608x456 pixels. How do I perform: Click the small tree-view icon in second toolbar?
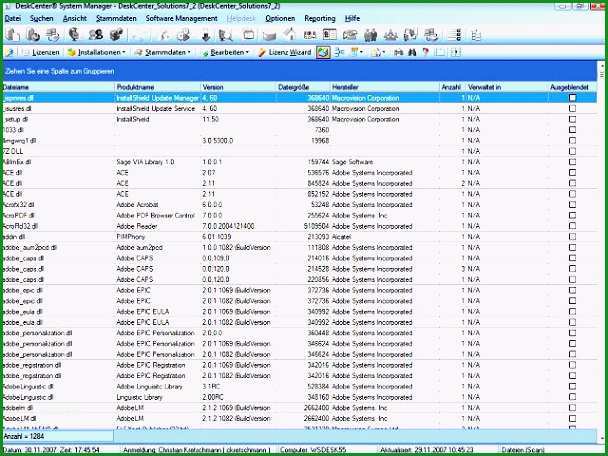click(x=339, y=52)
